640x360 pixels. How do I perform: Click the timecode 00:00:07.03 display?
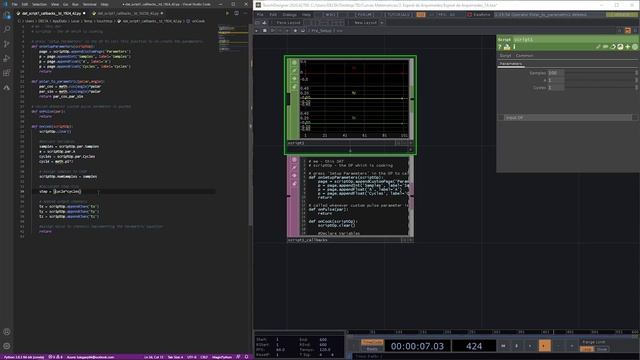pyautogui.click(x=417, y=346)
